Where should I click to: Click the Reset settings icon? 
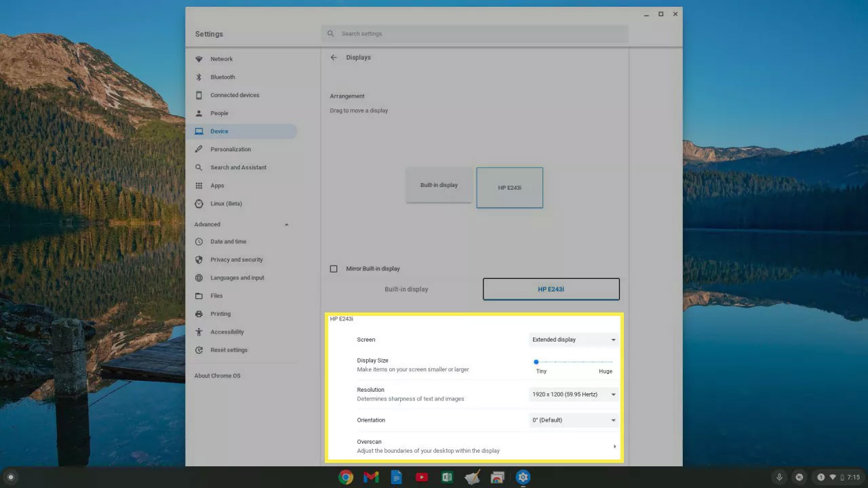pyautogui.click(x=199, y=350)
